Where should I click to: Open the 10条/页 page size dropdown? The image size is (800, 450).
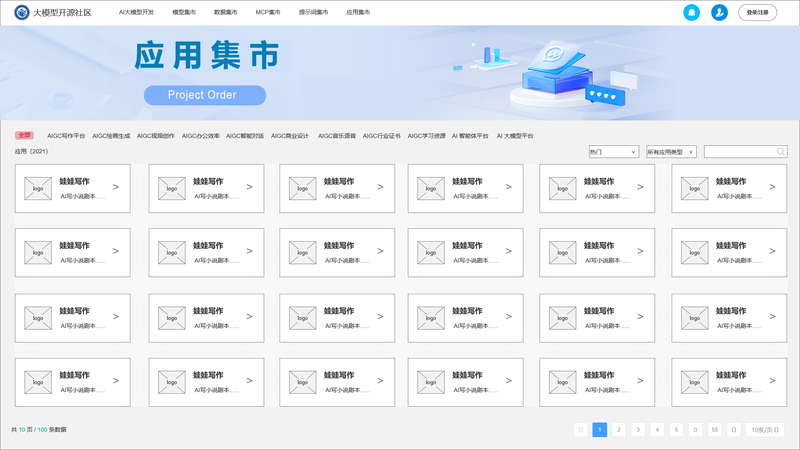tap(766, 429)
